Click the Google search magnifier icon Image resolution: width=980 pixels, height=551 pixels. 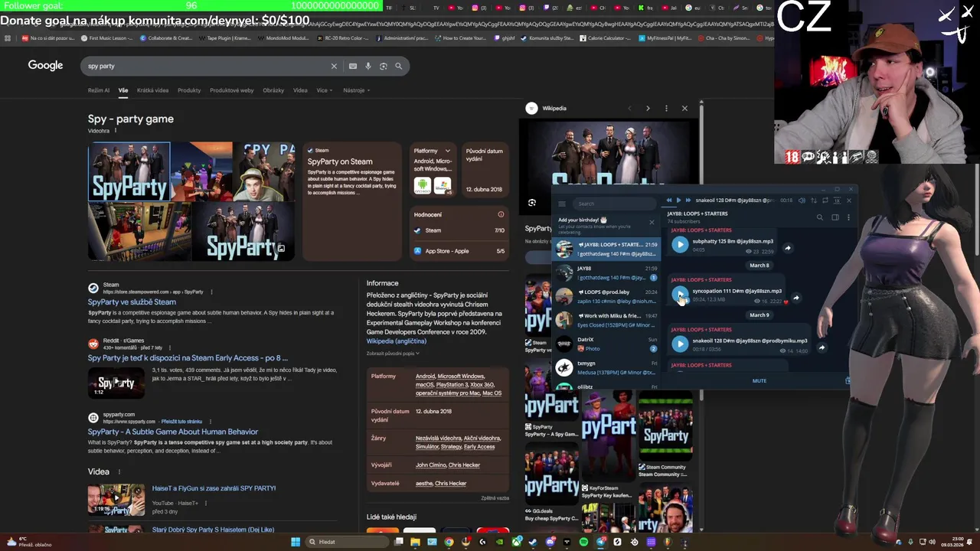[398, 66]
